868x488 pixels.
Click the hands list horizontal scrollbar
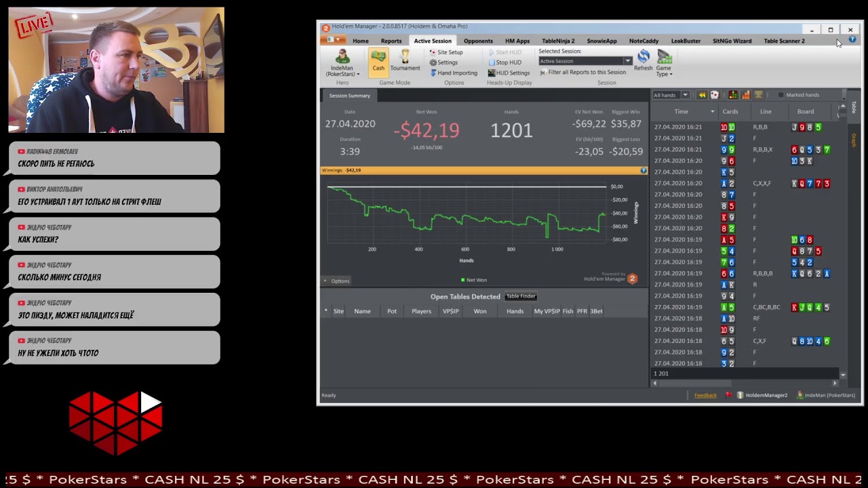point(744,383)
